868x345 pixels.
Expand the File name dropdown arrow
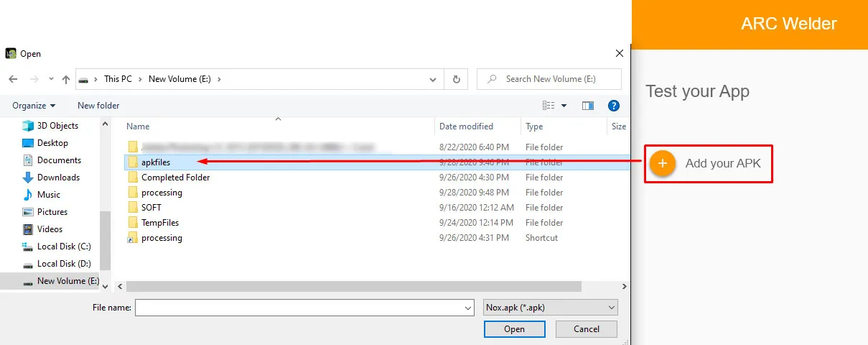467,308
